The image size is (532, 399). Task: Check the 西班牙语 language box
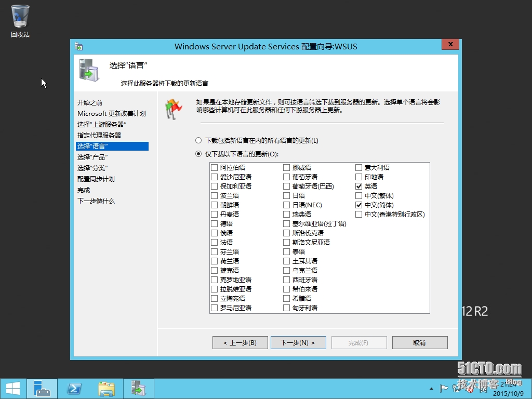(x=286, y=280)
